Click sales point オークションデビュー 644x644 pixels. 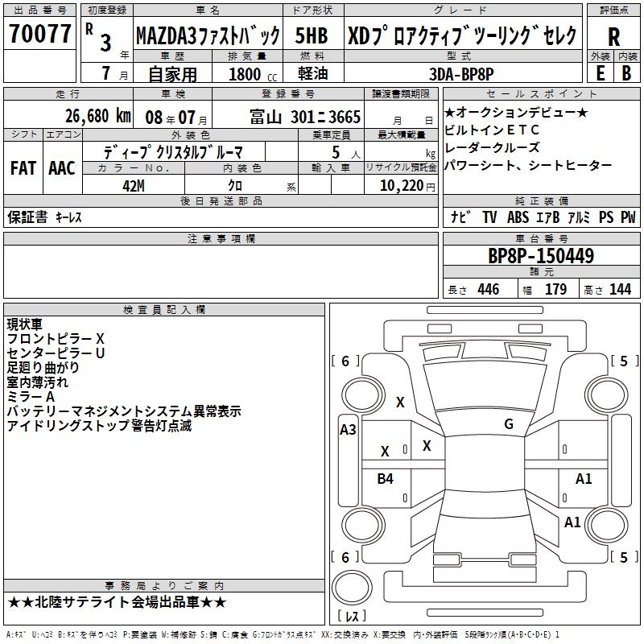point(516,112)
